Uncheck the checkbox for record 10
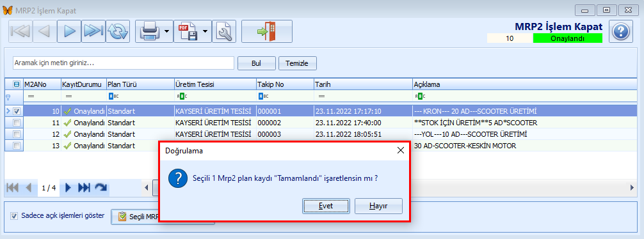Viewport: 644px width, 239px height. coord(17,111)
